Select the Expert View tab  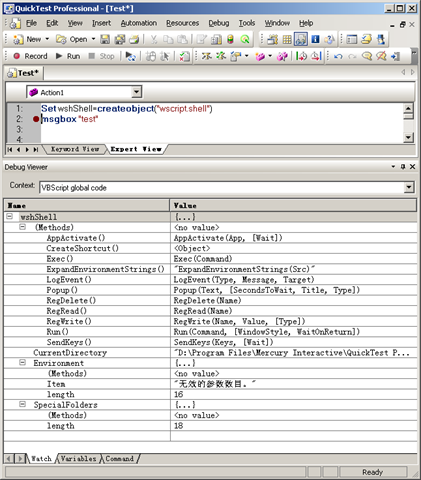[136, 149]
